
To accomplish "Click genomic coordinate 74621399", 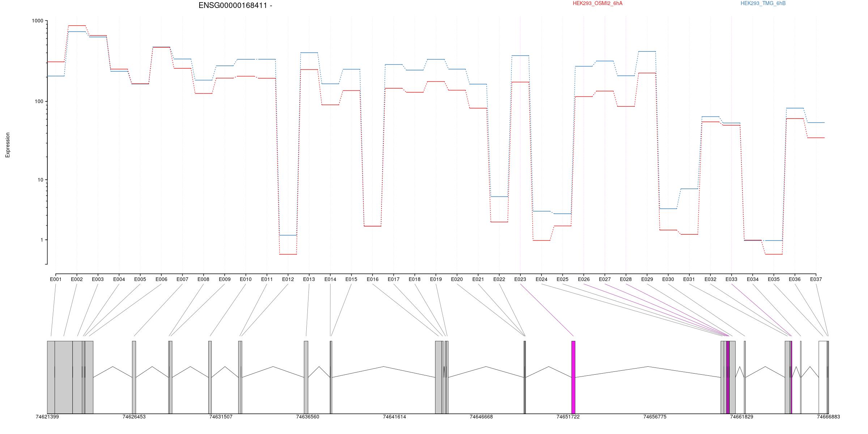I will click(47, 417).
